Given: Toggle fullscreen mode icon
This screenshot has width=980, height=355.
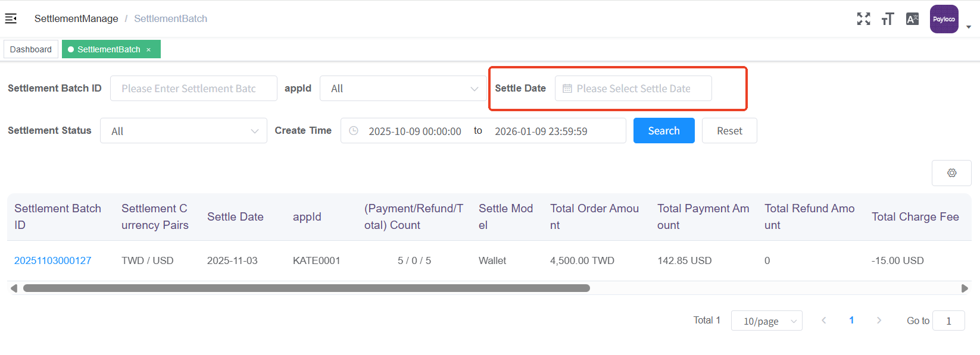Looking at the screenshot, I should tap(863, 19).
